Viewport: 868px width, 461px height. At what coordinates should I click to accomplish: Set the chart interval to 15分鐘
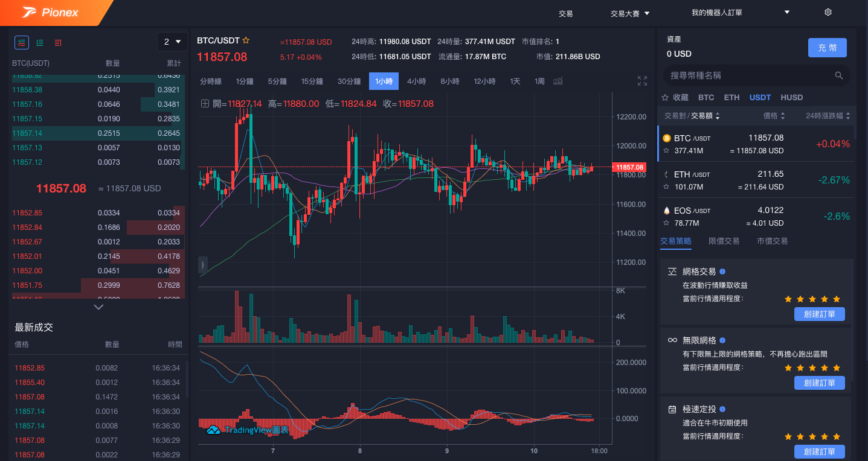pyautogui.click(x=312, y=81)
